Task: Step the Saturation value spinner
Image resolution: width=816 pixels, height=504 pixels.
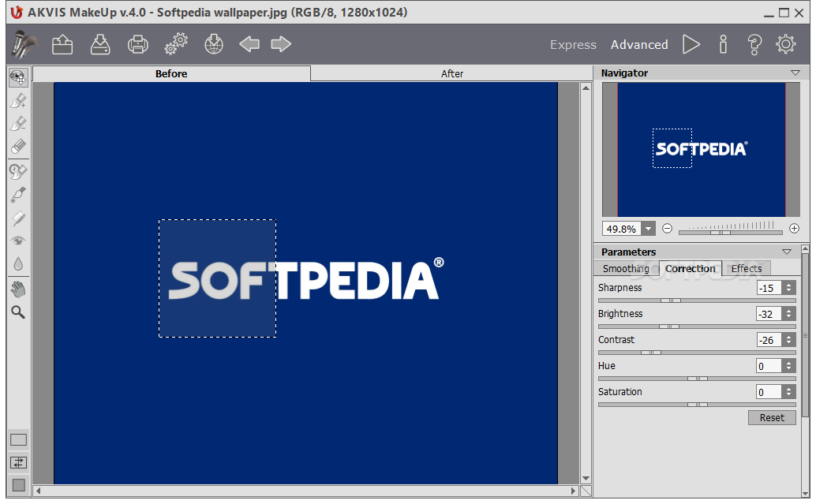Action: click(789, 392)
